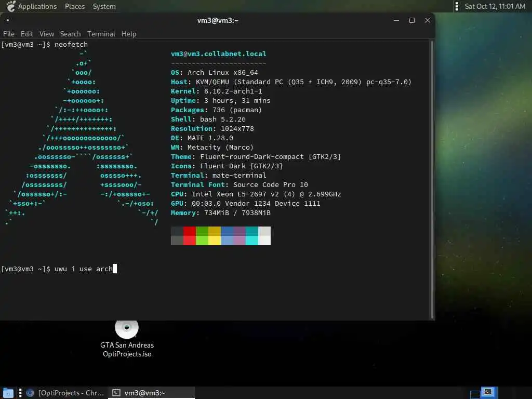Image resolution: width=532 pixels, height=399 pixels.
Task: Click the terminal vertical scrollbar
Action: [x=432, y=180]
